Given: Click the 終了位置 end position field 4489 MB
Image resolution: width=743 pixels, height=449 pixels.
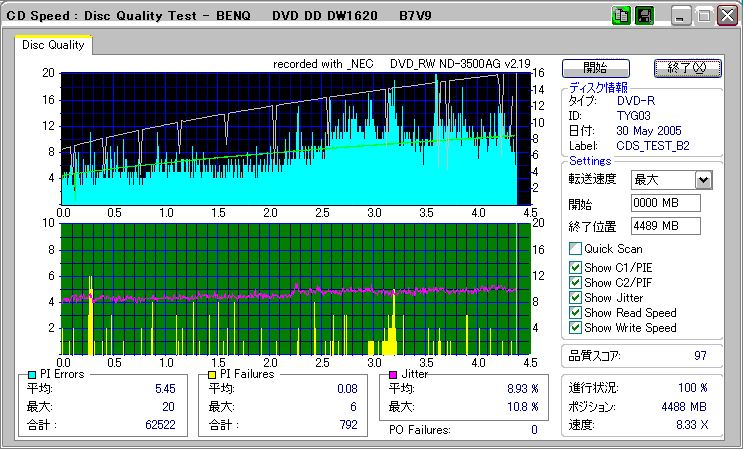Looking at the screenshot, I should point(665,226).
